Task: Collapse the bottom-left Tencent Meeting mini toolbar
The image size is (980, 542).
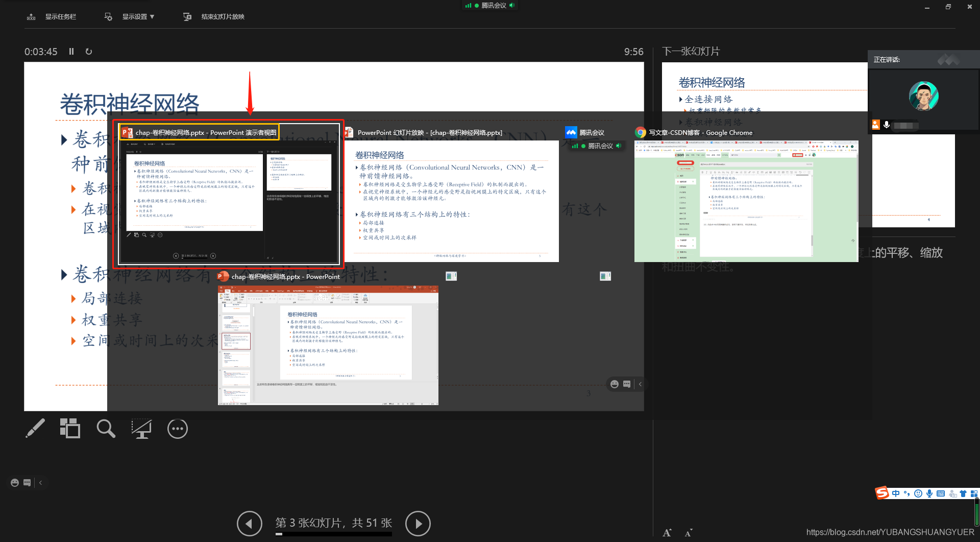Action: (41, 483)
